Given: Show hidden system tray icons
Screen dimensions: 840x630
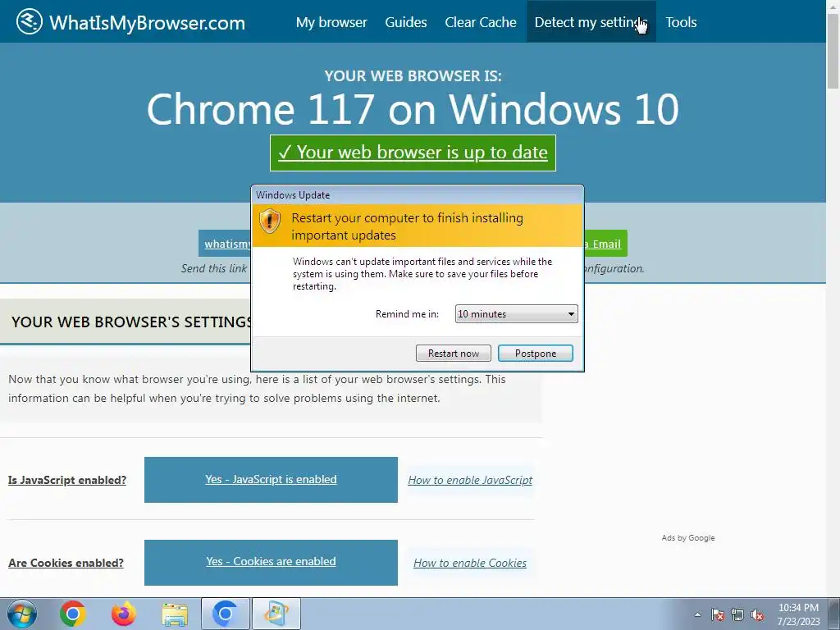Looking at the screenshot, I should point(697,614).
